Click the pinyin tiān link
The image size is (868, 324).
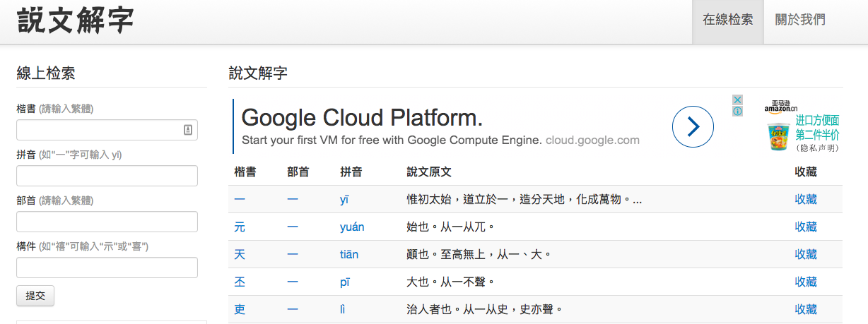(349, 255)
